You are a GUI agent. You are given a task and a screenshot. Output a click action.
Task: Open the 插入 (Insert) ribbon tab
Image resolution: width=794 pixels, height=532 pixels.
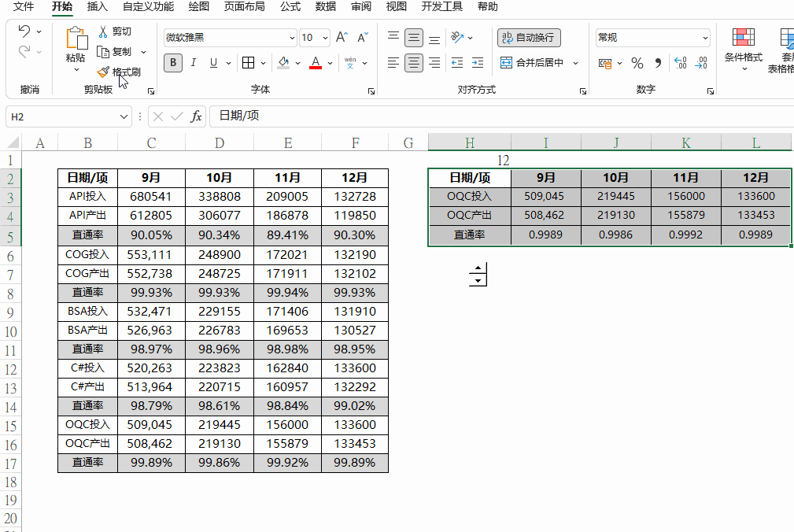click(98, 7)
